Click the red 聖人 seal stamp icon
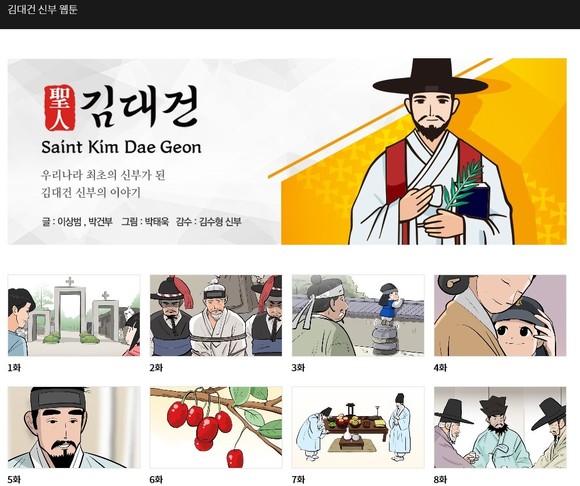This screenshot has height=486, width=580. tap(60, 109)
